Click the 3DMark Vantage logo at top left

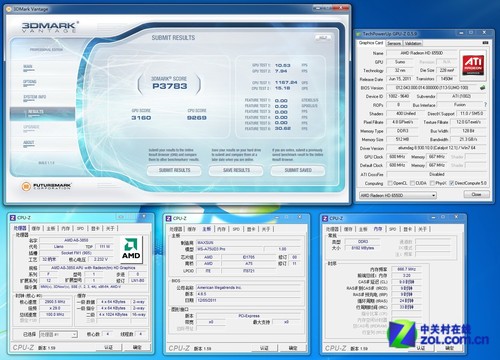click(50, 27)
